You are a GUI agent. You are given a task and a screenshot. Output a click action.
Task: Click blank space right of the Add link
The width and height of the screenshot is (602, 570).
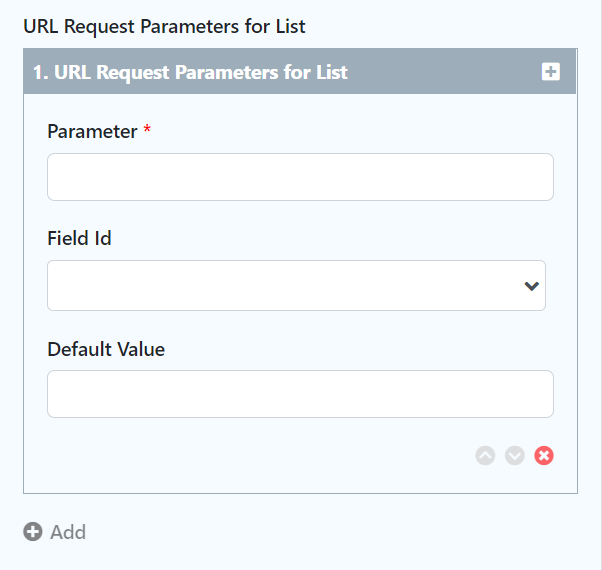coord(300,532)
